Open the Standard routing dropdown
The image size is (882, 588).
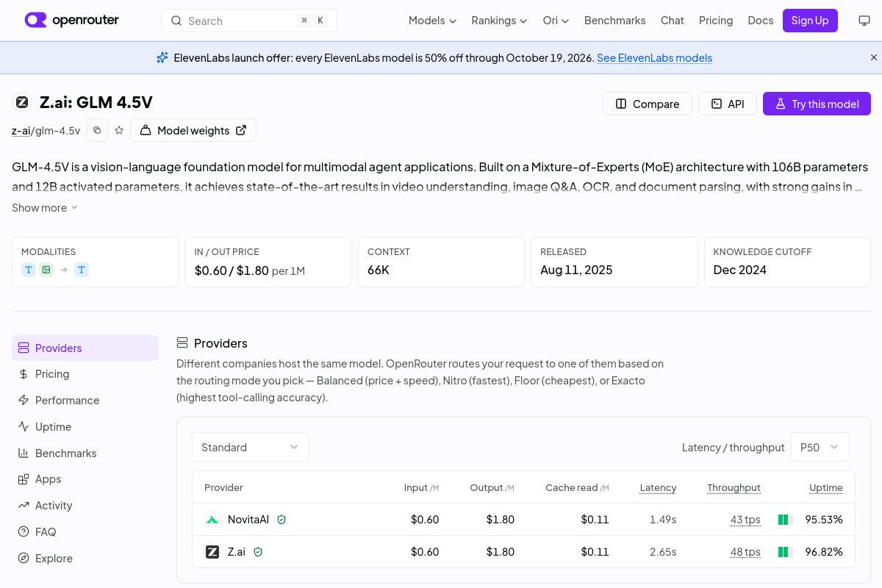[251, 447]
